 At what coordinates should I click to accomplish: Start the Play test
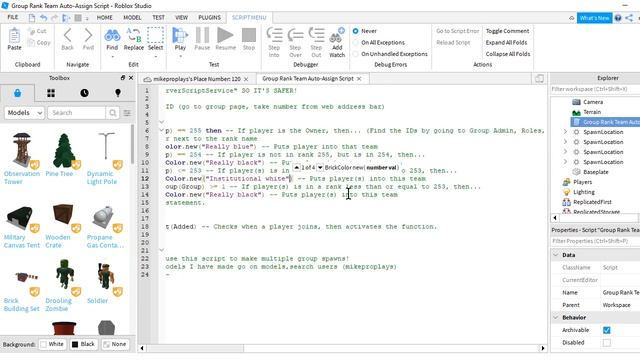[x=180, y=36]
